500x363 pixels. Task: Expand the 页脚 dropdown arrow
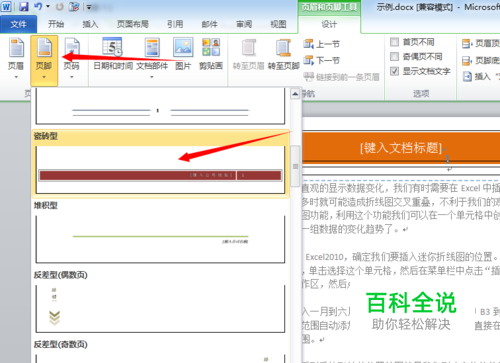[44, 77]
